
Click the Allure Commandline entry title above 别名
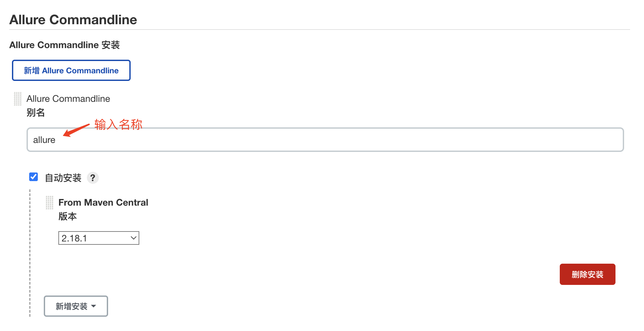(68, 99)
